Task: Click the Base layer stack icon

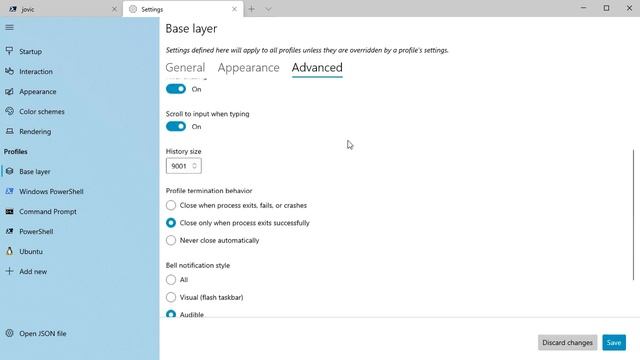Action: 9,171
